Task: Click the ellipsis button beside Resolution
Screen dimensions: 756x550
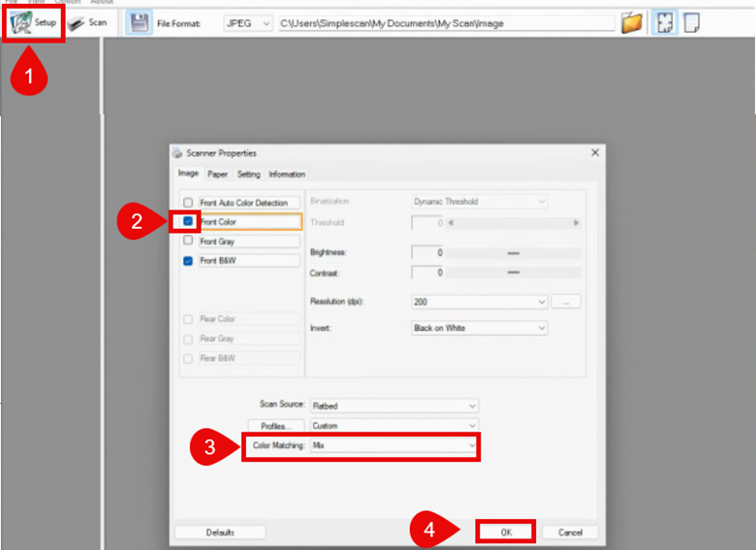Action: coord(566,302)
